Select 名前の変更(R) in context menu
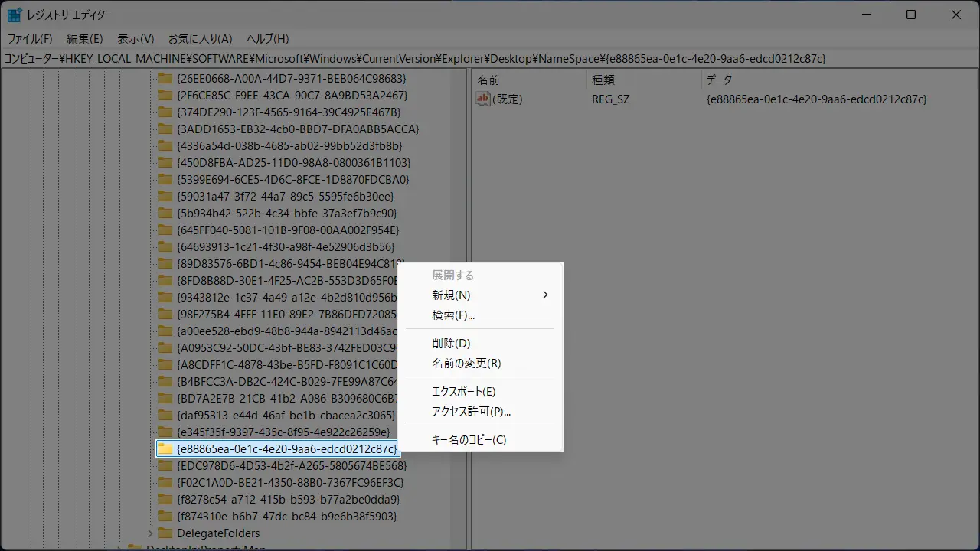The width and height of the screenshot is (980, 551). coord(466,363)
